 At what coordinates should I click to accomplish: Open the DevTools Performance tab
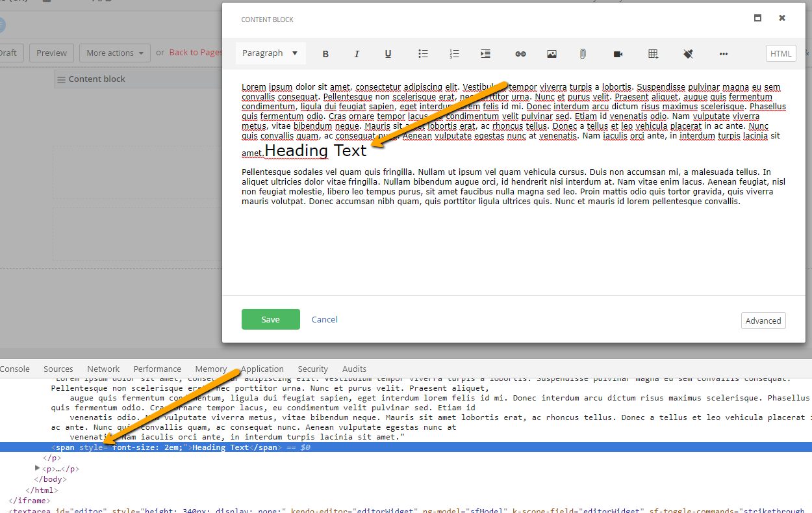click(157, 369)
